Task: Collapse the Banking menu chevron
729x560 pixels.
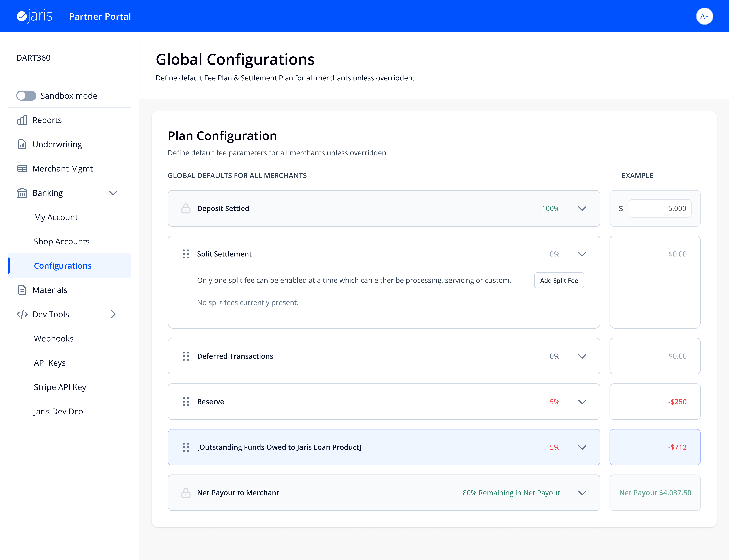Action: click(113, 193)
